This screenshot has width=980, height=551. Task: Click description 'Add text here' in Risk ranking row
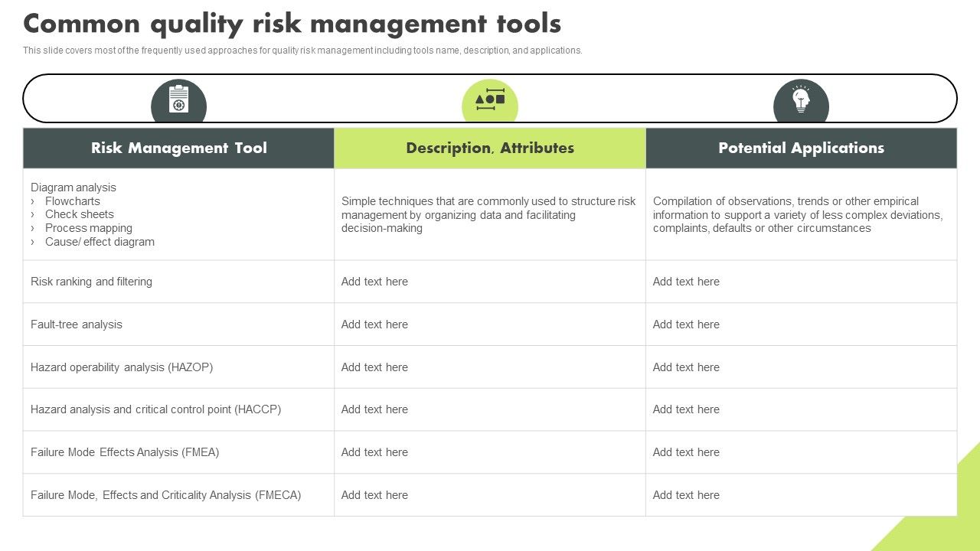click(374, 282)
